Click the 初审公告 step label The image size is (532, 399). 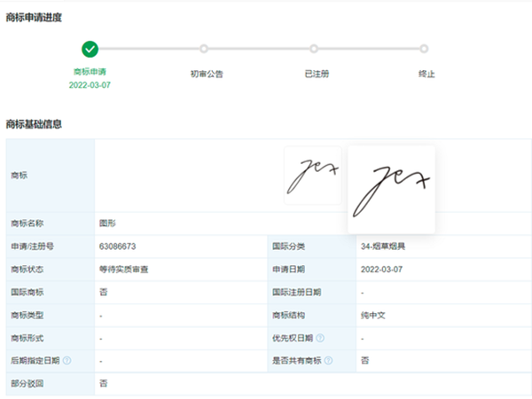206,74
